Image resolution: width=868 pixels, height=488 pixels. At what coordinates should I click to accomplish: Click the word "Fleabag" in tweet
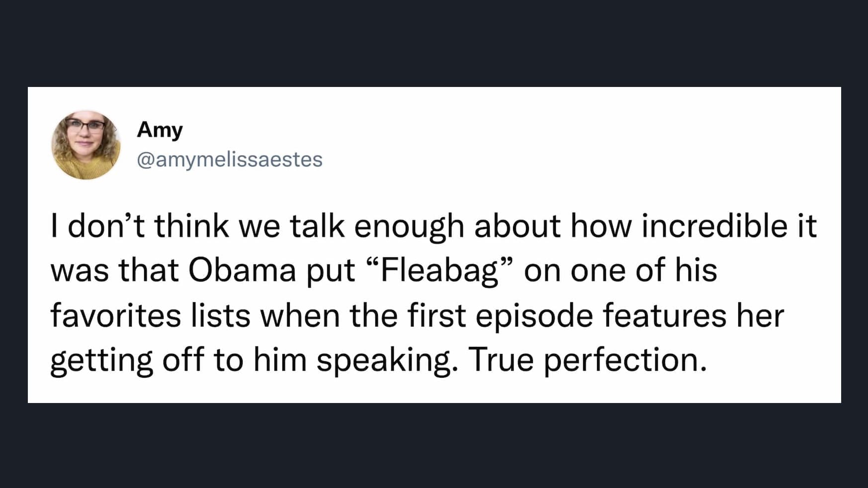(x=439, y=271)
